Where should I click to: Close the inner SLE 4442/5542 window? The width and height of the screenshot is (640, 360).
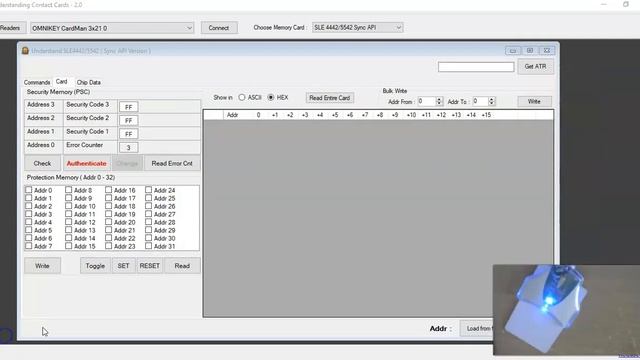coord(547,51)
